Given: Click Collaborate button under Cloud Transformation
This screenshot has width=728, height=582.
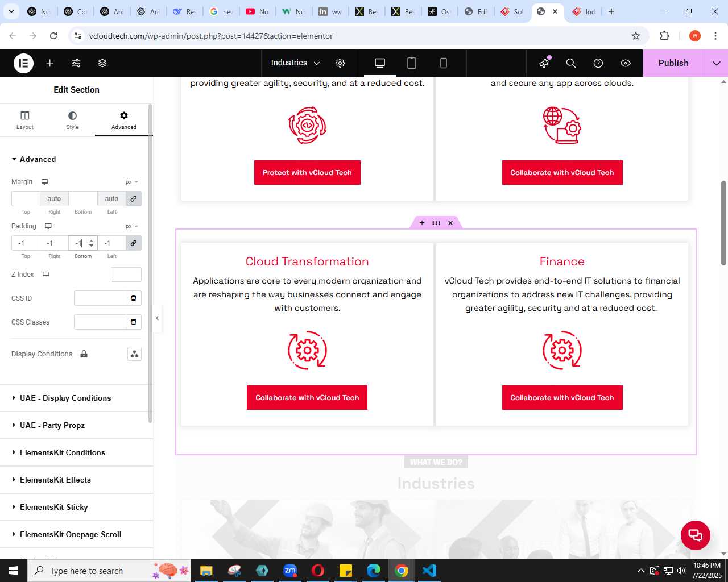Looking at the screenshot, I should [x=307, y=398].
